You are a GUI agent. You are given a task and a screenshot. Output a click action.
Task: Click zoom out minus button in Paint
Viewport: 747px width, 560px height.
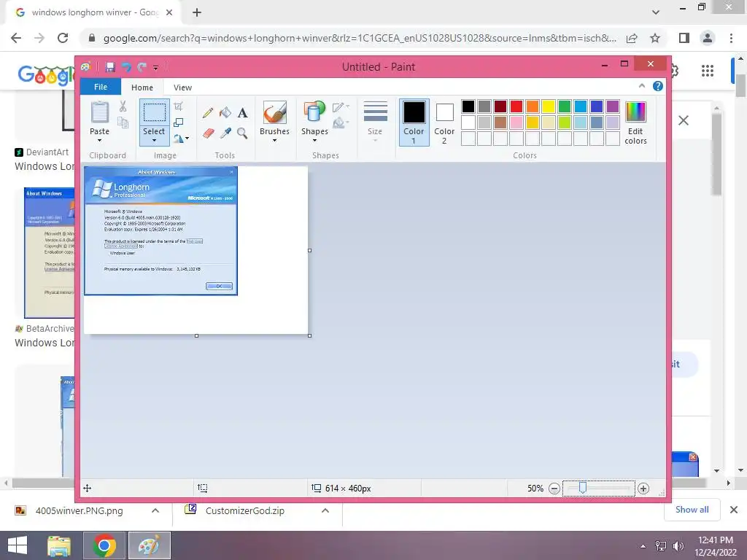[x=554, y=488]
